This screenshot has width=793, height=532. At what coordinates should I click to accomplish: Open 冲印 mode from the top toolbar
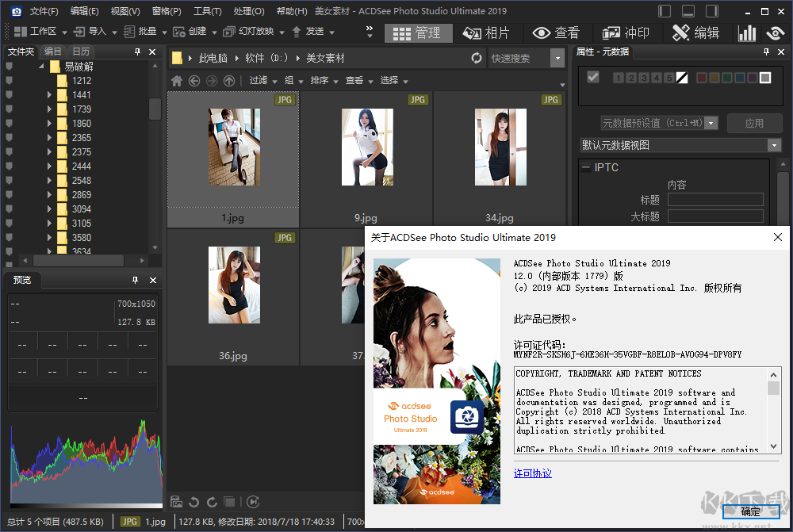point(627,33)
